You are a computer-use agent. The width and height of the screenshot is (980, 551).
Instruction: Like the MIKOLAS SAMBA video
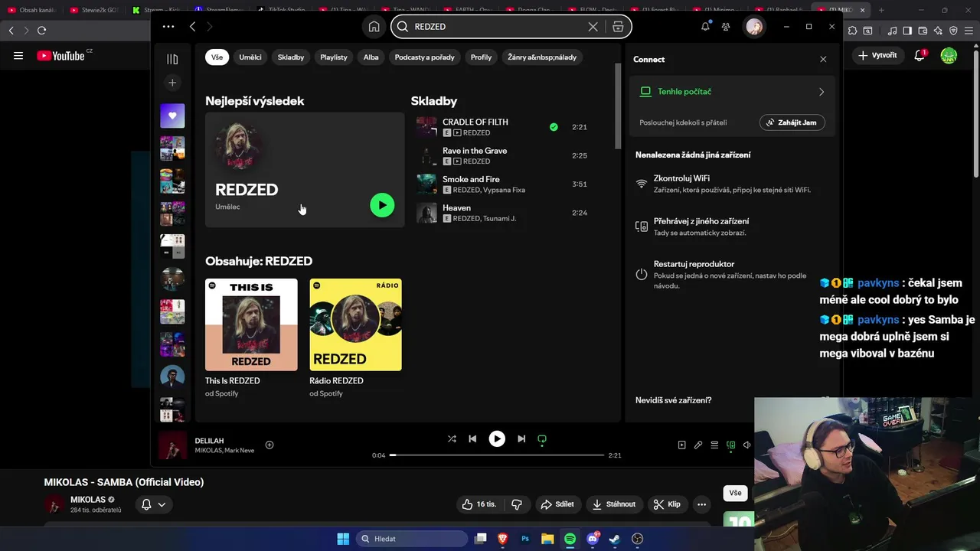click(479, 504)
